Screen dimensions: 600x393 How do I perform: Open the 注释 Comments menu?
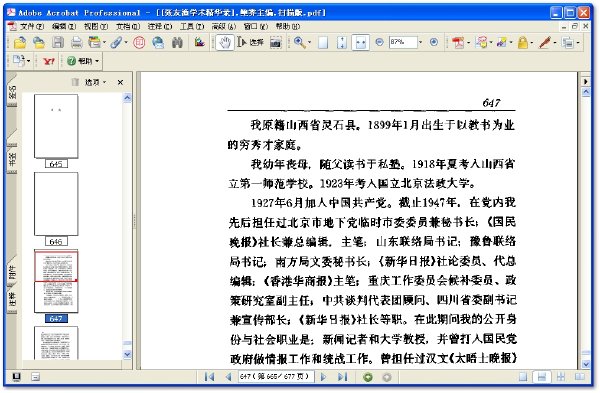pos(160,26)
